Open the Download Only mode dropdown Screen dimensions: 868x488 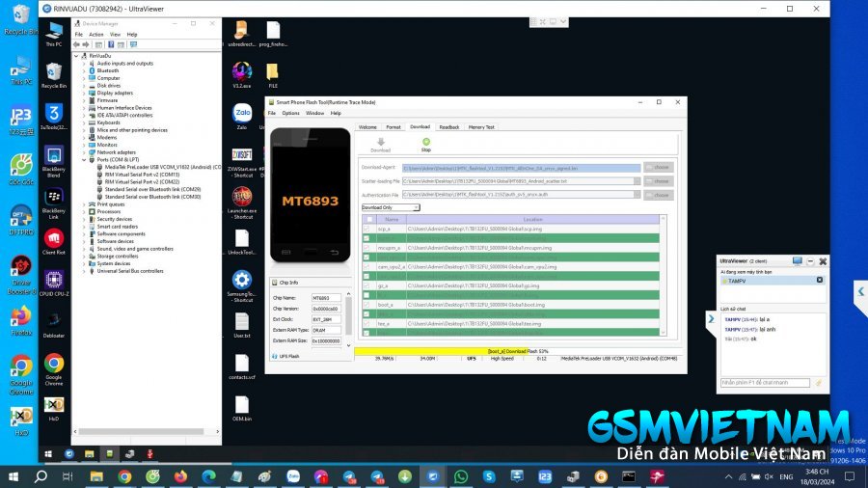pyautogui.click(x=391, y=207)
